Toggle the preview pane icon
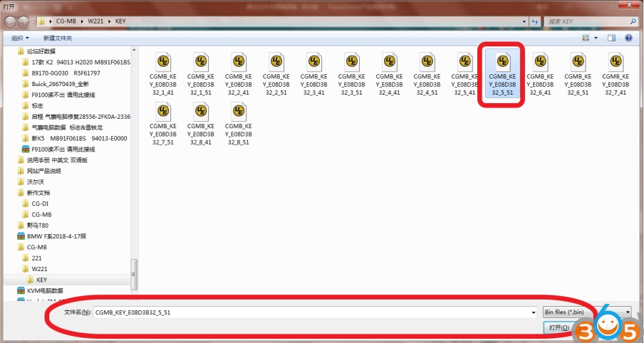The height and width of the screenshot is (343, 644). coord(613,38)
